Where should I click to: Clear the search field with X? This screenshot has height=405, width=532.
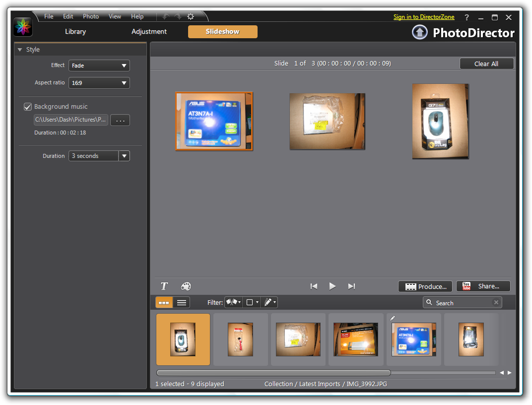point(496,302)
